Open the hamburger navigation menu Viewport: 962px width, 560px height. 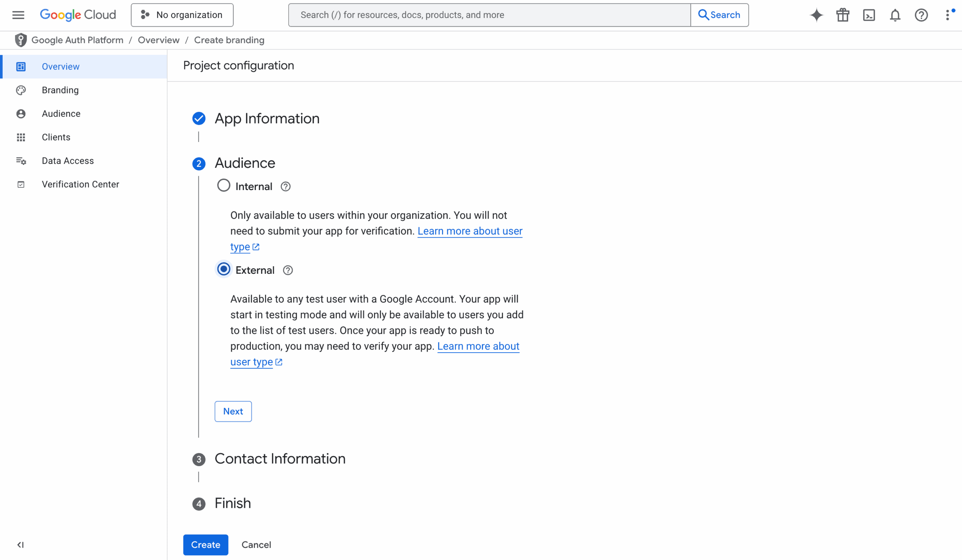(x=18, y=15)
